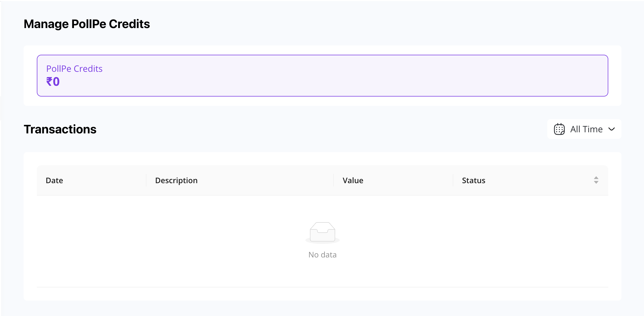Click the calendar icon beside All Time
Viewport: 644px width, 316px height.
pos(559,129)
